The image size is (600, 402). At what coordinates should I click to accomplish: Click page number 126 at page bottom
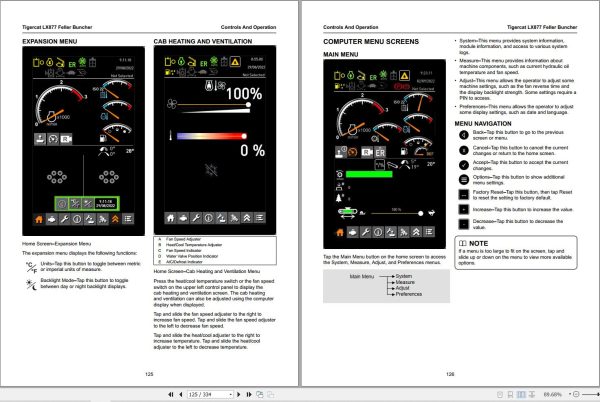[450, 374]
